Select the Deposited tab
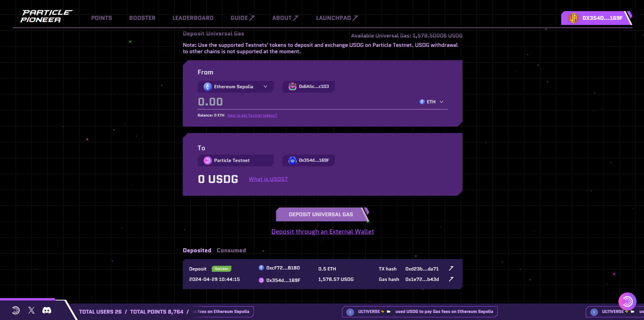This screenshot has height=320, width=644. click(197, 250)
